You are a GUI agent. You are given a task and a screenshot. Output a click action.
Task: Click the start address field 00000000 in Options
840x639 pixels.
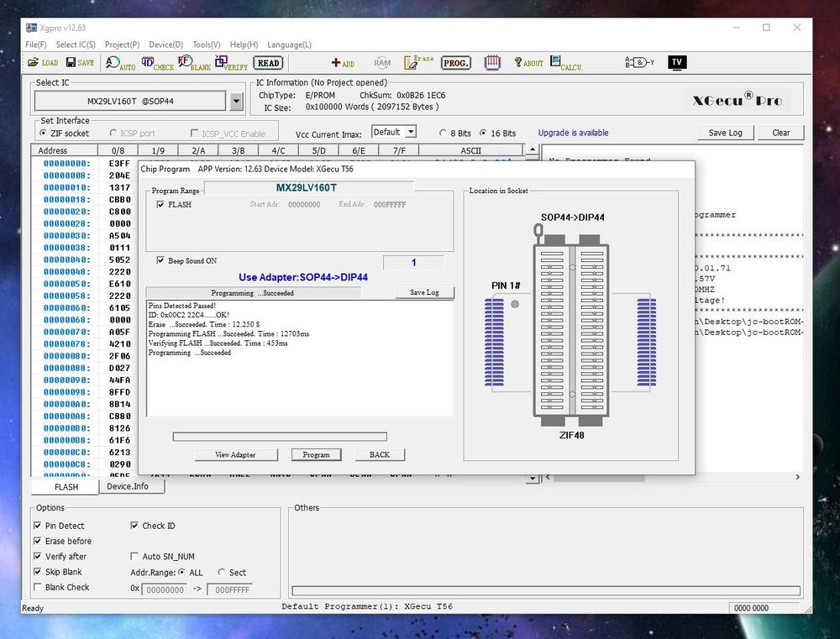click(x=165, y=589)
